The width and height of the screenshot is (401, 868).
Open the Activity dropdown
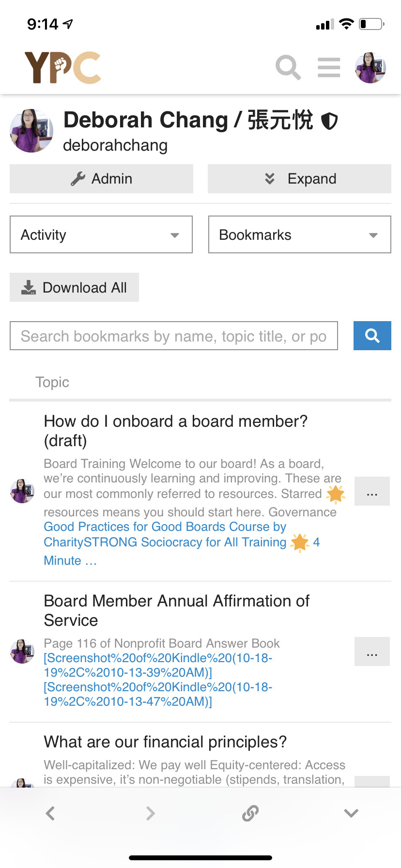pos(101,234)
